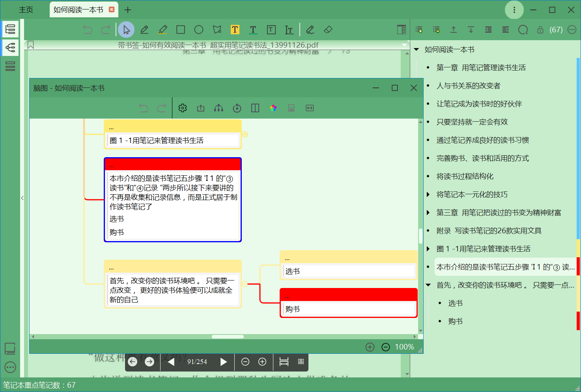Switch to the 主页 tab
Screen dimensions: 581x392
point(26,9)
